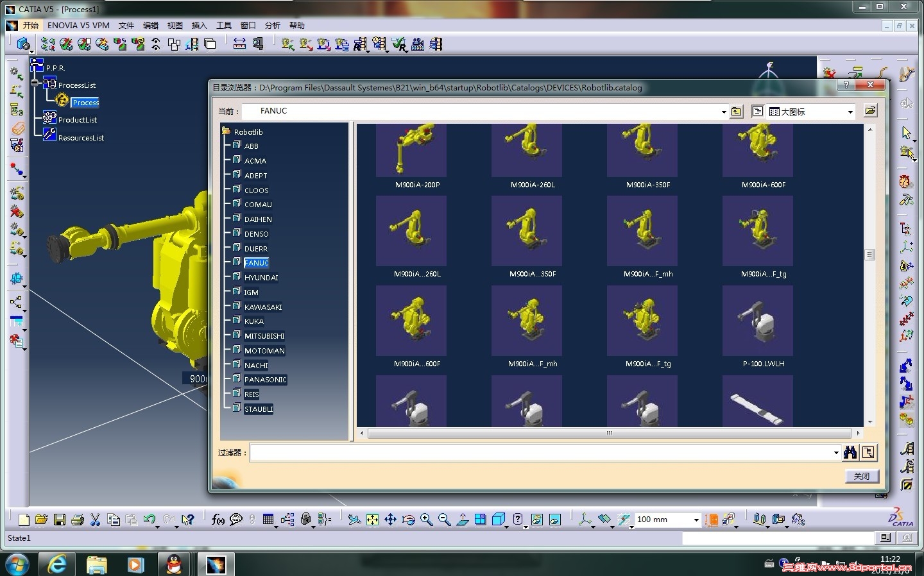The image size is (924, 576).
Task: Open the 编辑 menu
Action: [x=151, y=26]
